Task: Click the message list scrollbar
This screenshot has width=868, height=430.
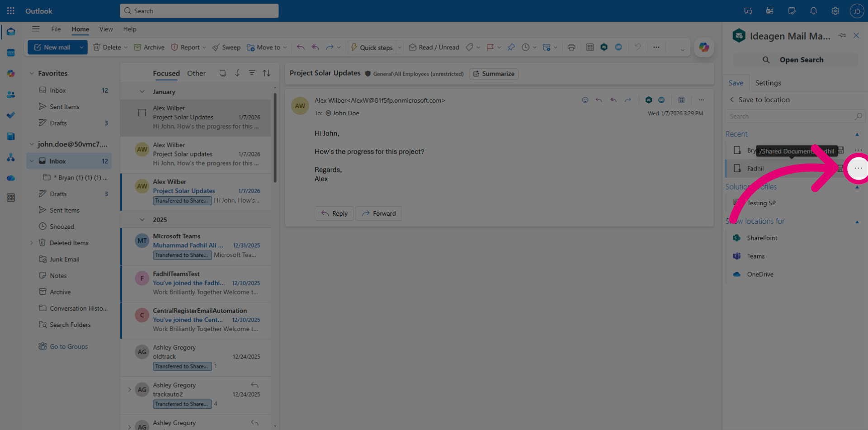Action: click(275, 138)
